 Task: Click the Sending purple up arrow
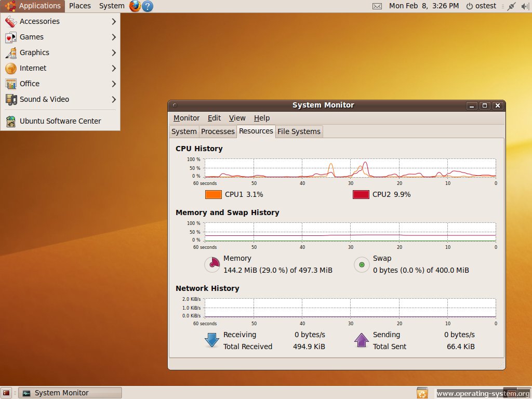click(x=362, y=340)
